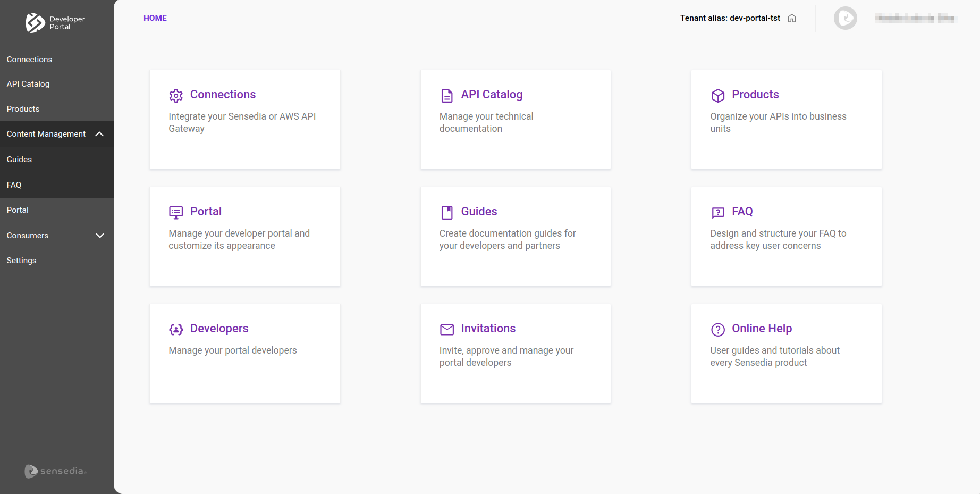Click the Invitations envelope icon

pos(447,330)
